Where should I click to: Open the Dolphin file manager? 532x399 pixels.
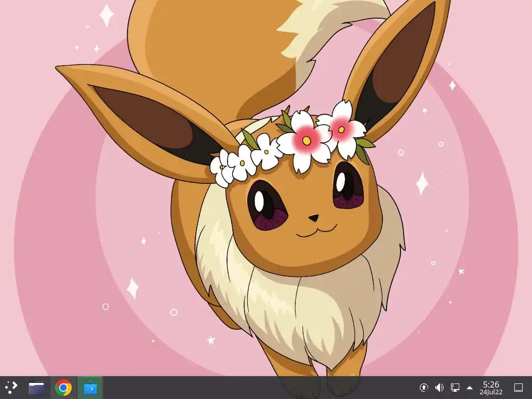[x=36, y=388]
